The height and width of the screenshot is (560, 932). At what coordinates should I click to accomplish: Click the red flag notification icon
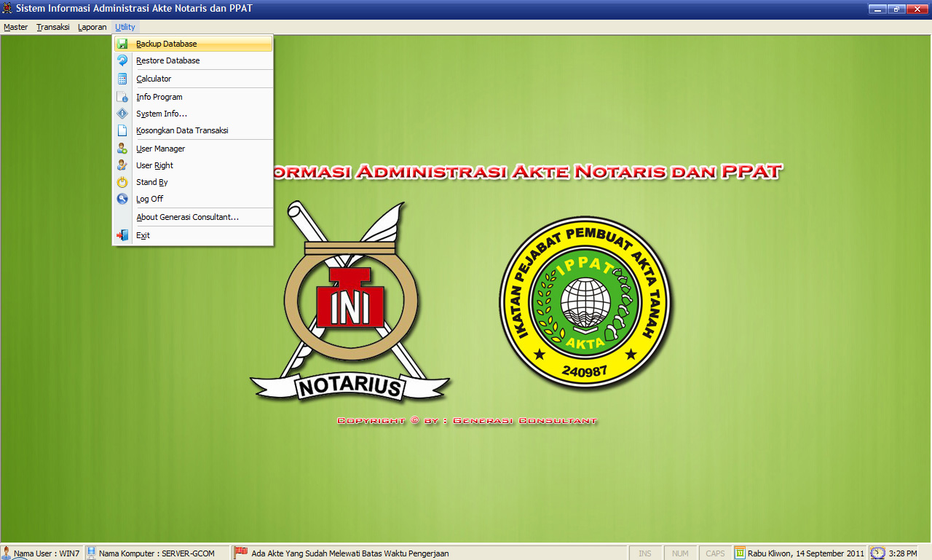241,553
